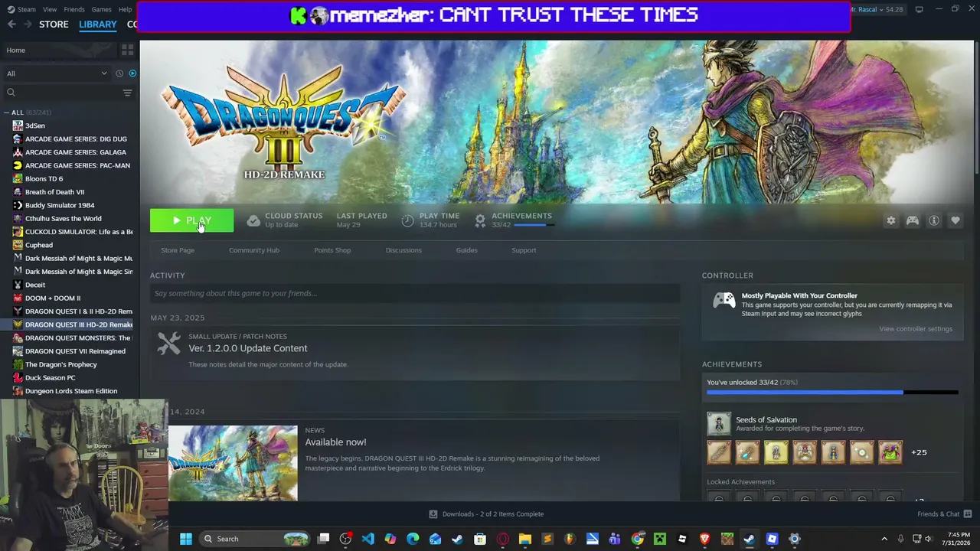Select Cthulhu Saves the World
The width and height of the screenshot is (980, 551).
coord(63,219)
